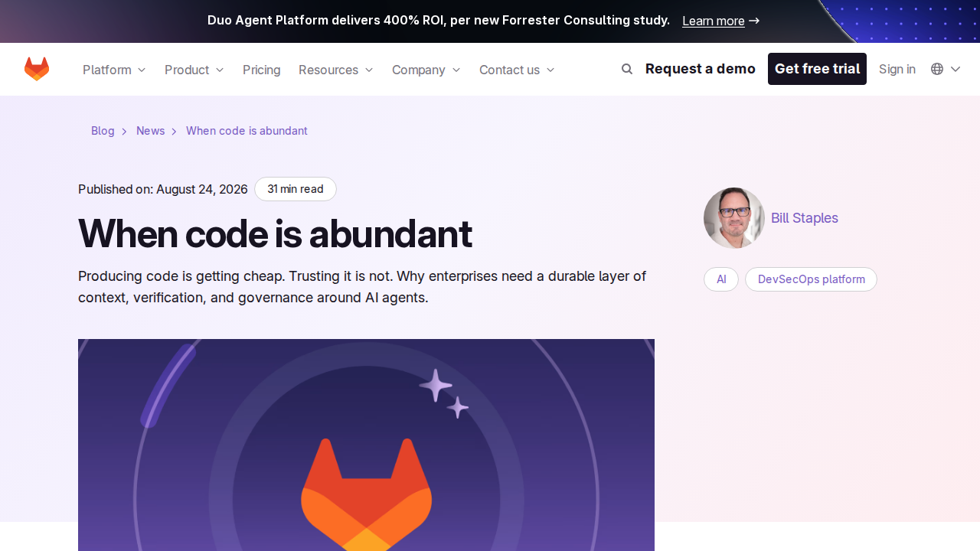Click the globe language icon

[x=937, y=69]
